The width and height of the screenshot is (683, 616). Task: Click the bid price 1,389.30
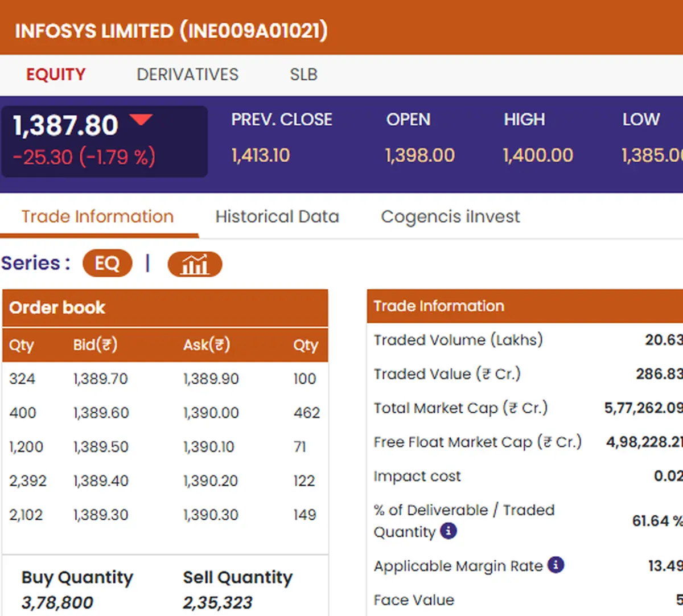coord(101,515)
